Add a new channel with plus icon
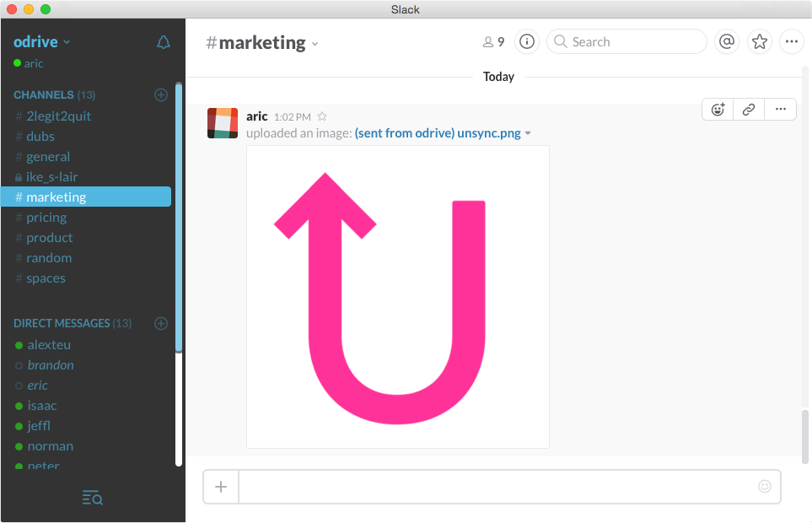This screenshot has height=523, width=812. [161, 95]
